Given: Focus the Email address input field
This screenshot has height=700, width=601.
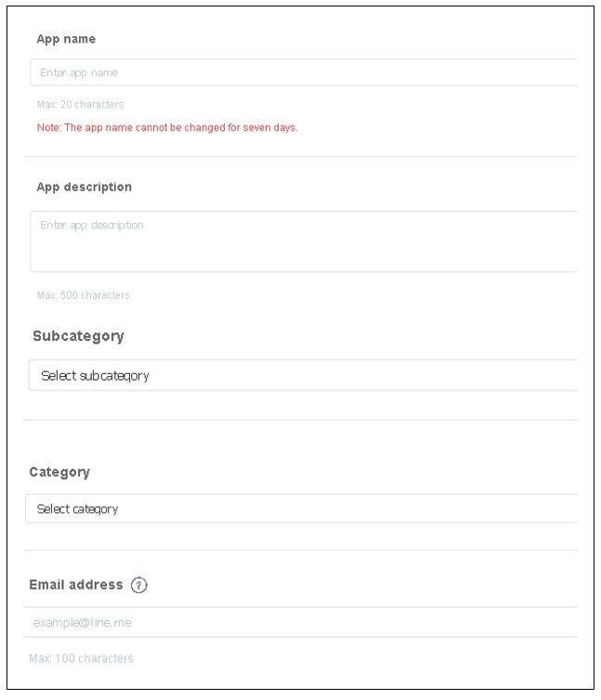Looking at the screenshot, I should [x=301, y=622].
